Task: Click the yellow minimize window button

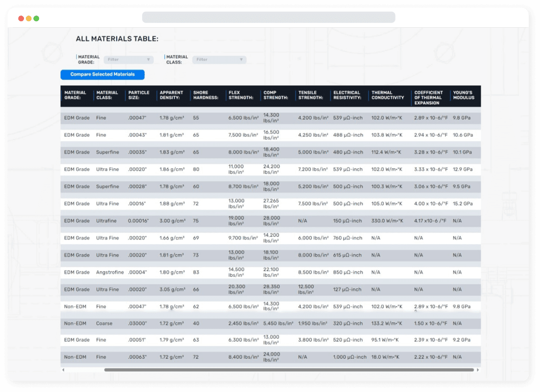Action: click(x=29, y=18)
